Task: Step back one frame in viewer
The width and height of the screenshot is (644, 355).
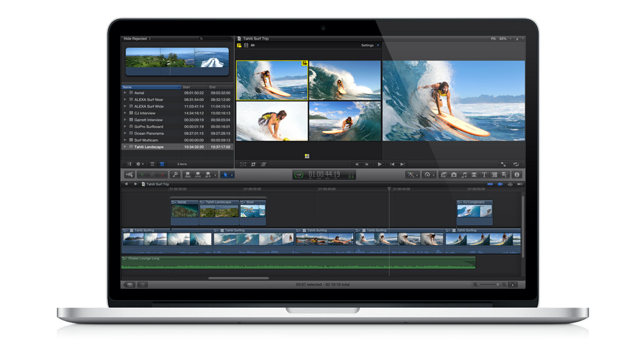Action: click(357, 164)
